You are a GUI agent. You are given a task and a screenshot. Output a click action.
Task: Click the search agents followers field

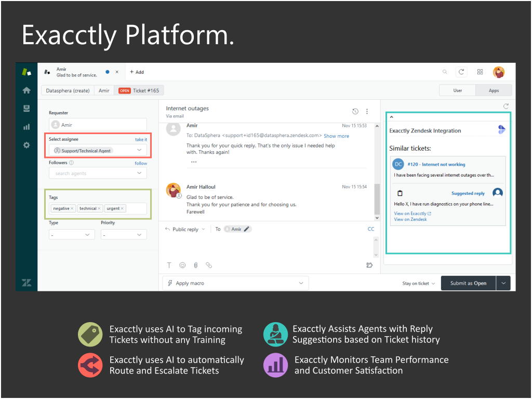pos(98,174)
